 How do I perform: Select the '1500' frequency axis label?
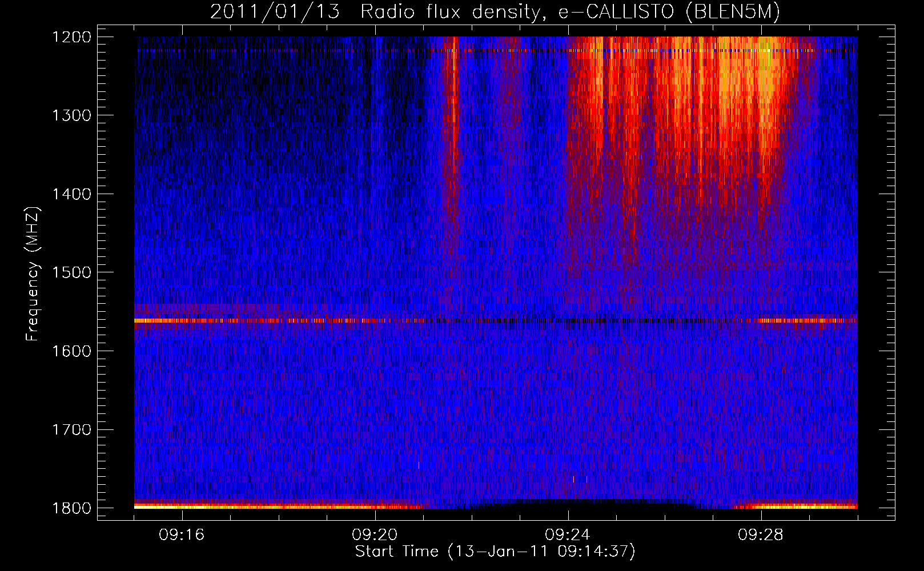(x=72, y=272)
